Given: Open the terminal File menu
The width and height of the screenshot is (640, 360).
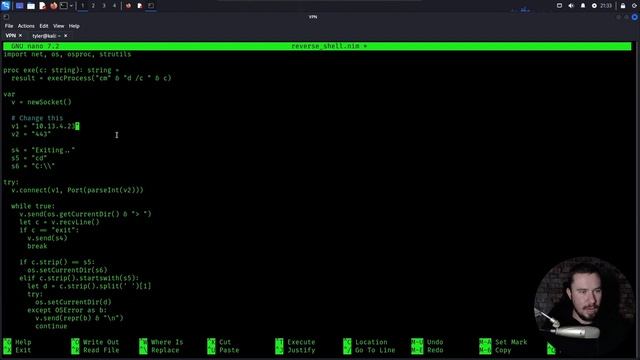Looking at the screenshot, I should (x=9, y=26).
